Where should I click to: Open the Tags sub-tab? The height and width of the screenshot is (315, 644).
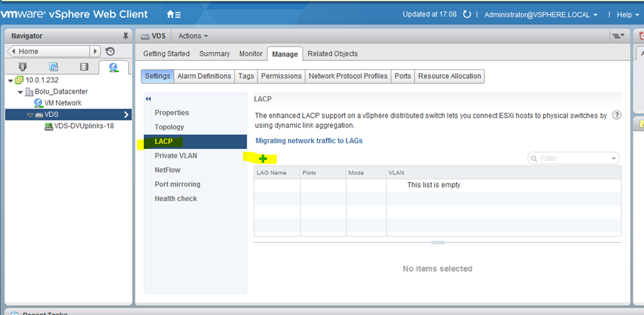(246, 76)
